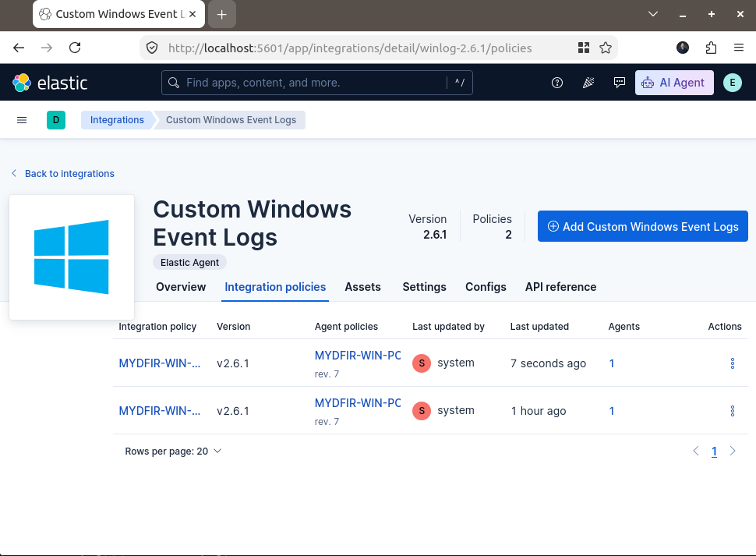Reload the current page
This screenshot has height=556, width=756.
pyautogui.click(x=75, y=48)
